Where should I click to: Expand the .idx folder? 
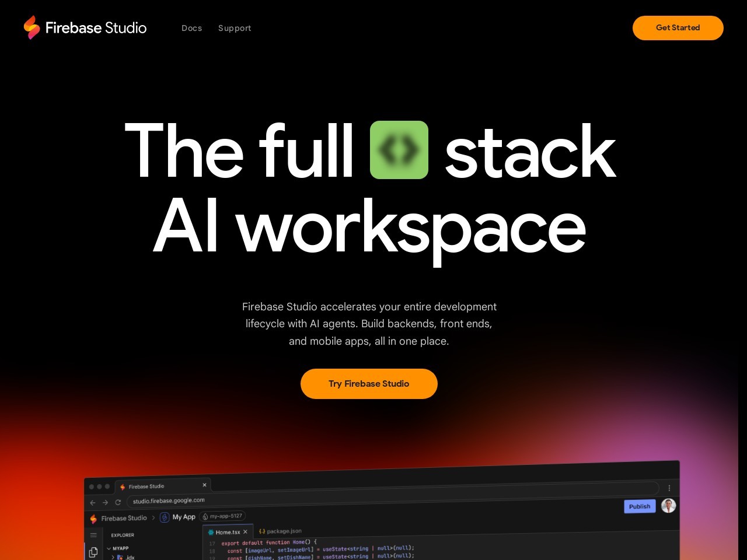click(x=113, y=557)
